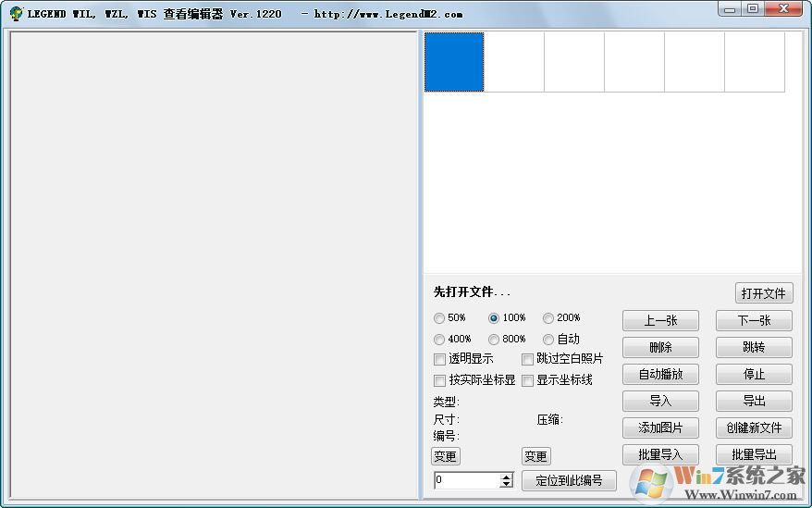Viewport: 812px width, 508px height.
Task: Click the 跳转 button
Action: point(754,347)
